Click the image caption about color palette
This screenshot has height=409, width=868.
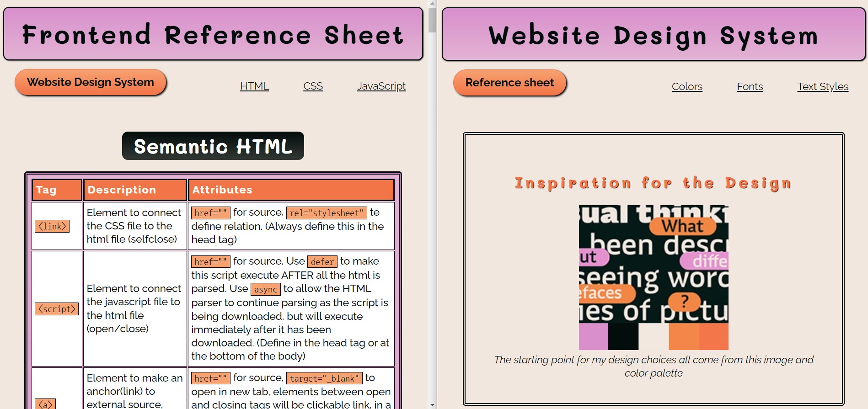pos(654,366)
